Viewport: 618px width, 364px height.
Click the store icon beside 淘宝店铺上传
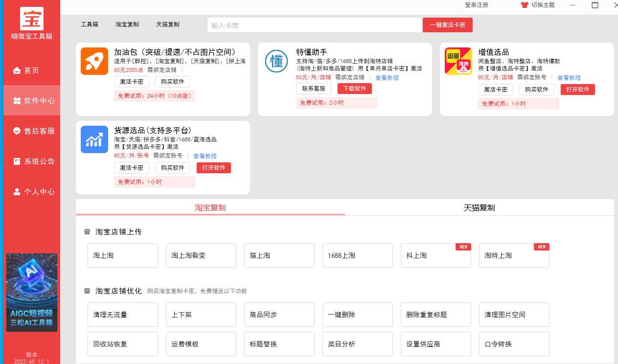[87, 232]
